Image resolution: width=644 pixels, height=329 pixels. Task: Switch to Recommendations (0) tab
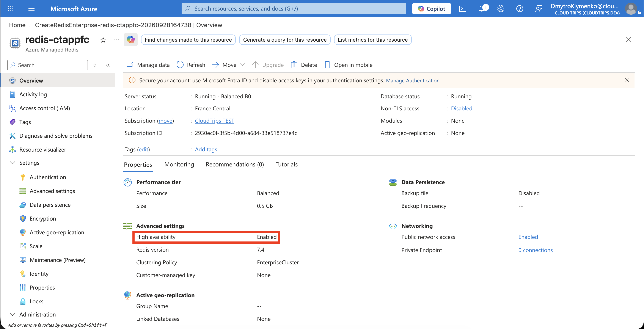pos(235,164)
